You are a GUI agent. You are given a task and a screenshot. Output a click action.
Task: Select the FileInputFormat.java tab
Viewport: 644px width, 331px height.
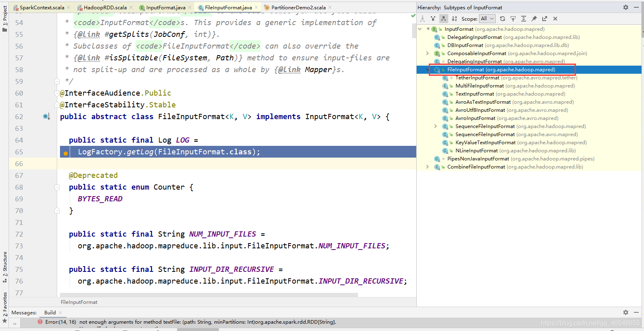[x=228, y=7]
